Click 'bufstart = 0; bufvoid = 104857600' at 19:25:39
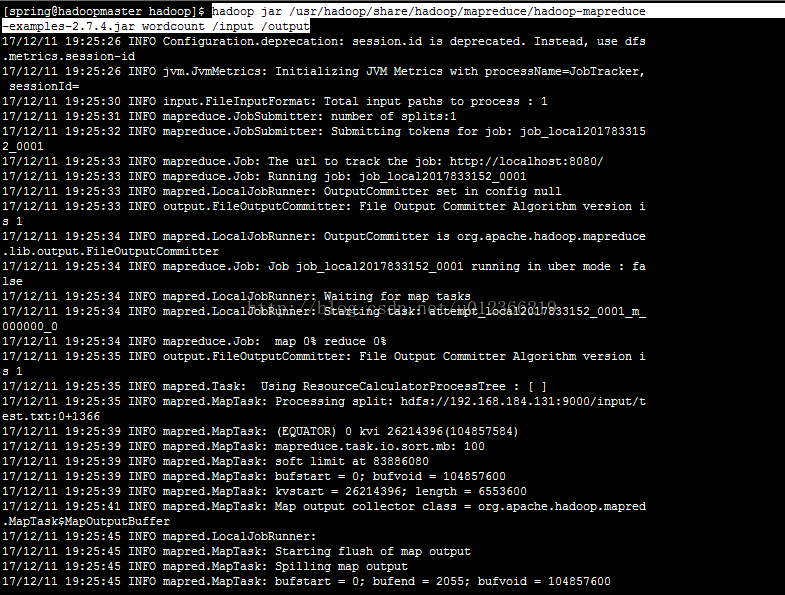This screenshot has height=595, width=785. tap(254, 477)
